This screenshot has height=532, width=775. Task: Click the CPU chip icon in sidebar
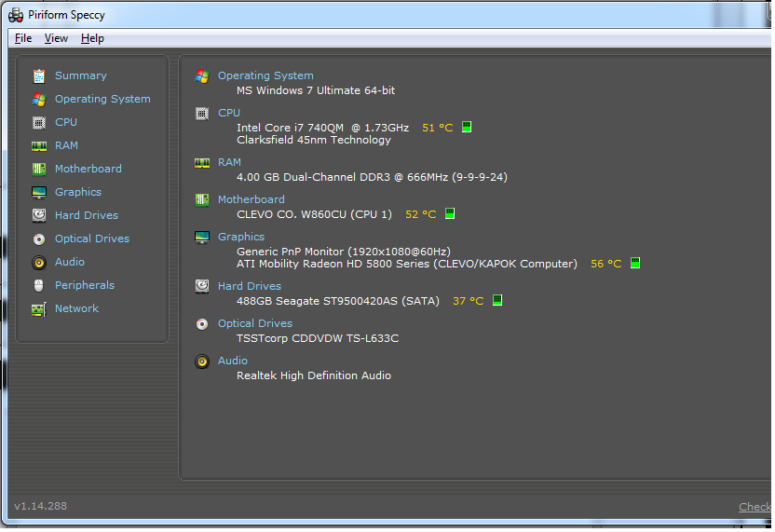click(39, 122)
